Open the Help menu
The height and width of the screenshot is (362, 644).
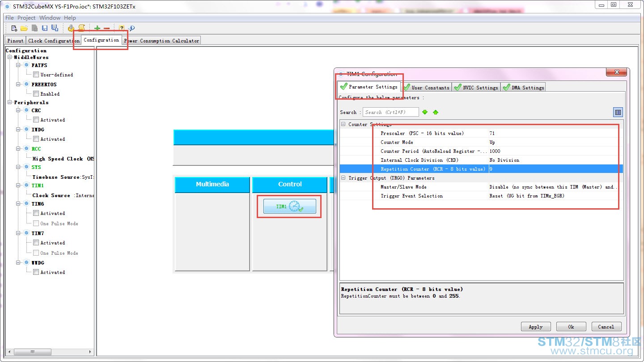coord(70,18)
